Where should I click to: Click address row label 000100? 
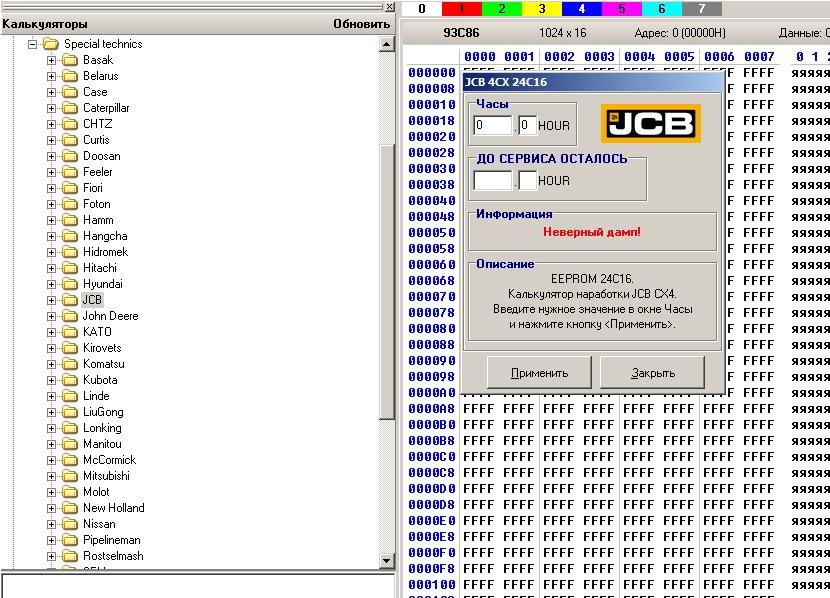point(431,584)
